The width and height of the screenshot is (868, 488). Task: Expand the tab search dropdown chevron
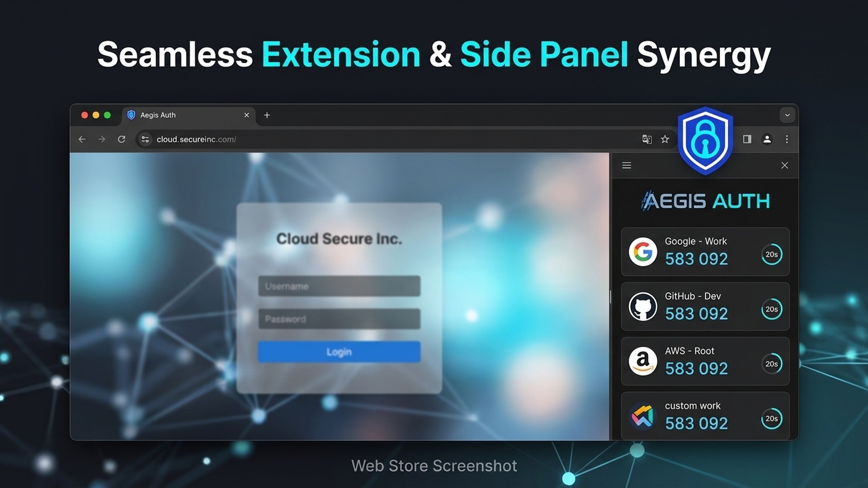pyautogui.click(x=787, y=115)
